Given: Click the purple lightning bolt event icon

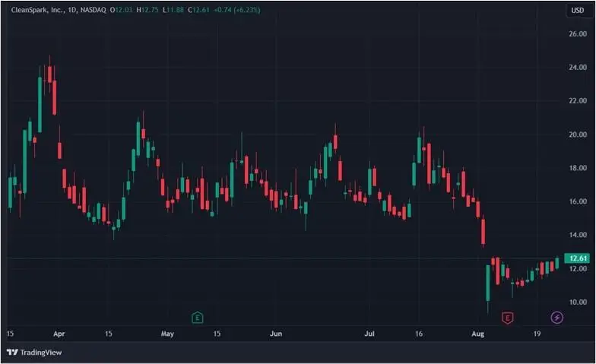Looking at the screenshot, I should [556, 317].
